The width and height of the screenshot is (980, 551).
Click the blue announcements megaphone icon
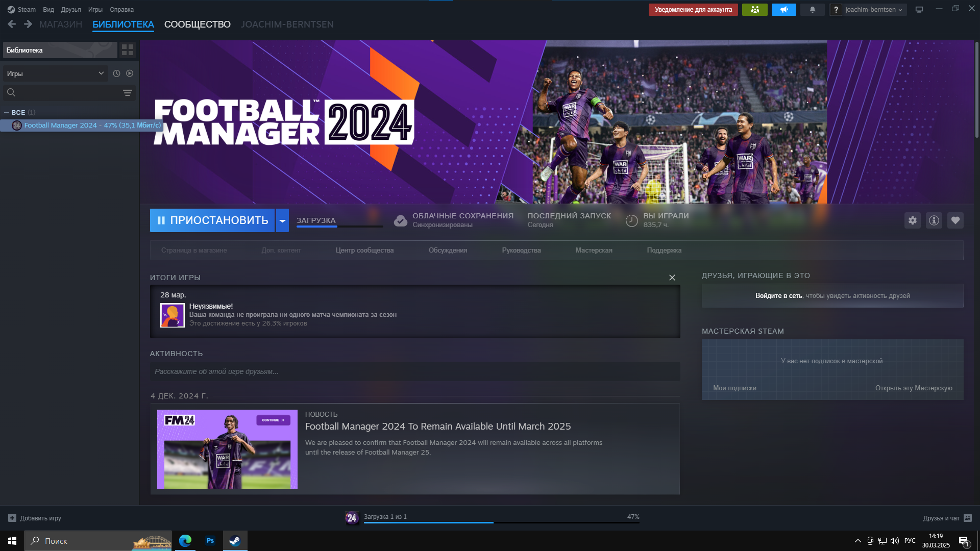(783, 10)
